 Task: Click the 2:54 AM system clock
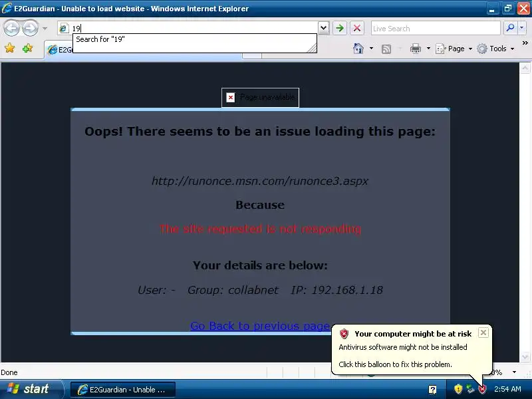coord(507,389)
